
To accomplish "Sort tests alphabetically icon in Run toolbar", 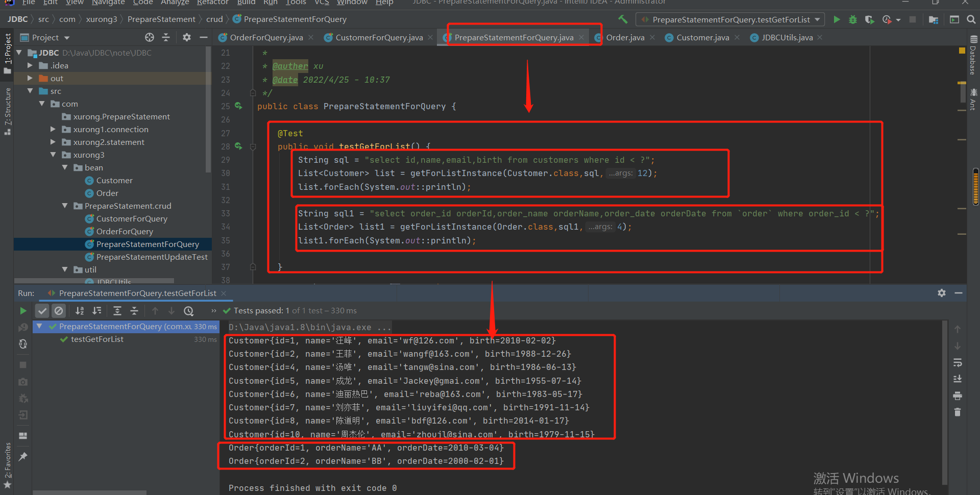I will click(x=80, y=310).
